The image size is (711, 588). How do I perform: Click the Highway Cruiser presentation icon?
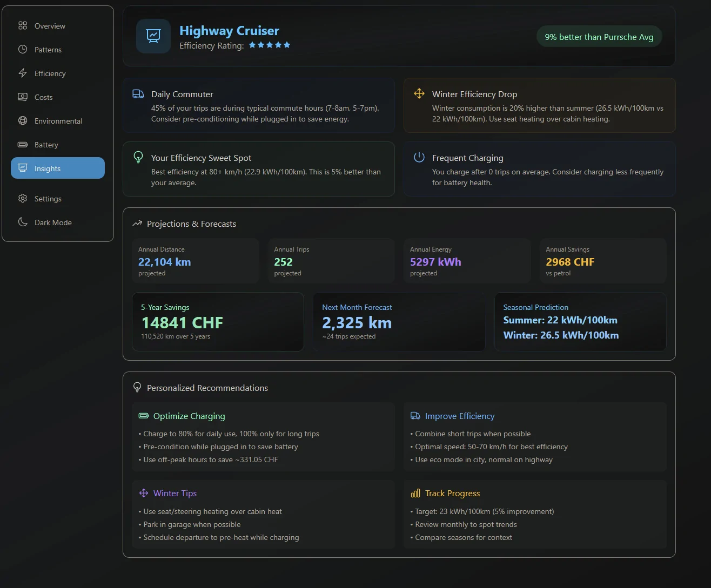tap(153, 36)
